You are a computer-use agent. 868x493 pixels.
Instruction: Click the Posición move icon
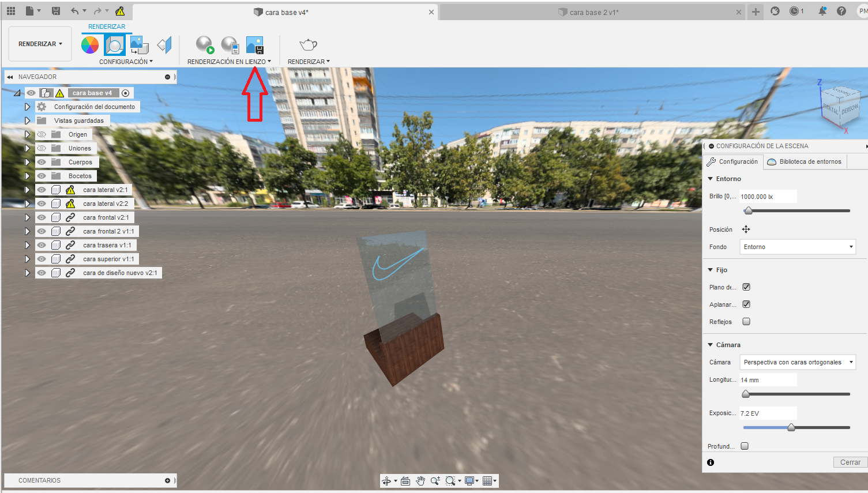pos(746,229)
